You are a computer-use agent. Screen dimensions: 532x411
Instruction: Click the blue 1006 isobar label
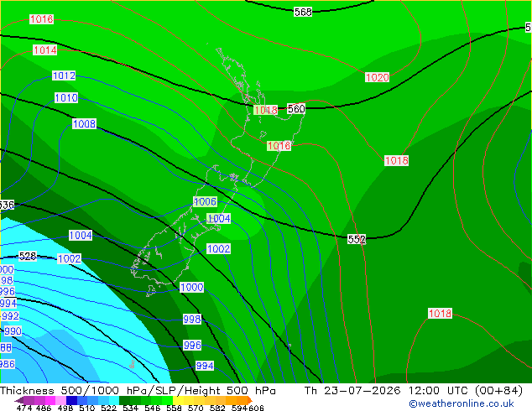coord(205,202)
